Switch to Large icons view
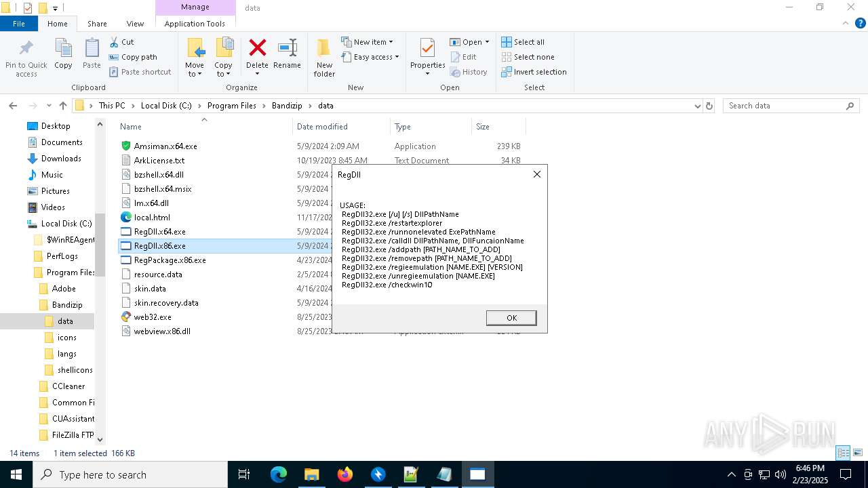Screen dimensions: 868x488 [x=858, y=453]
